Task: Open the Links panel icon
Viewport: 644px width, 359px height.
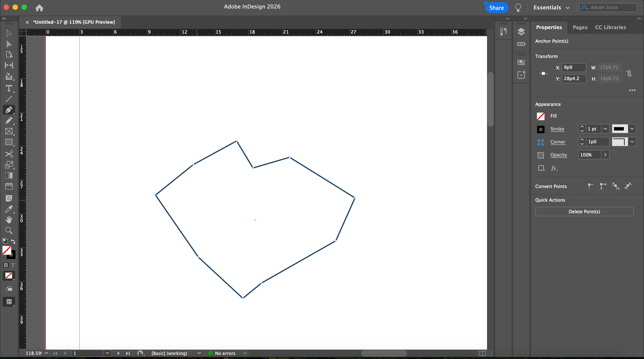Action: 521,44
